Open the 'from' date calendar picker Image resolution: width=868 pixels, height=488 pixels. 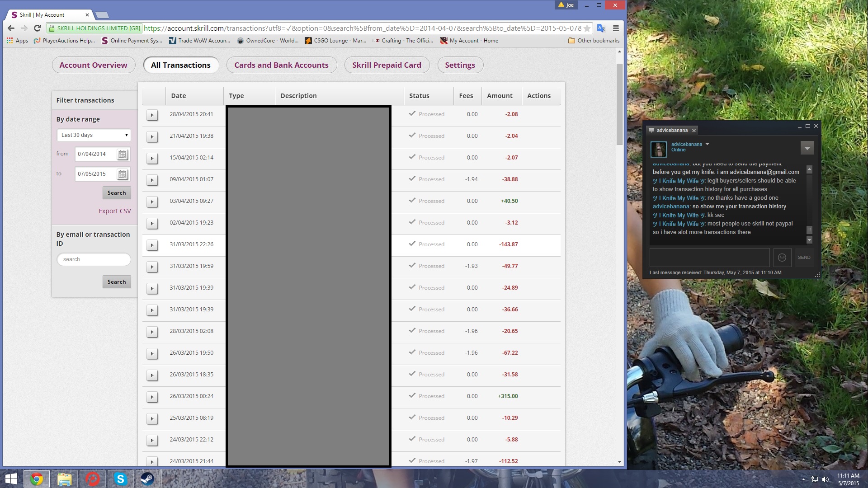[122, 155]
